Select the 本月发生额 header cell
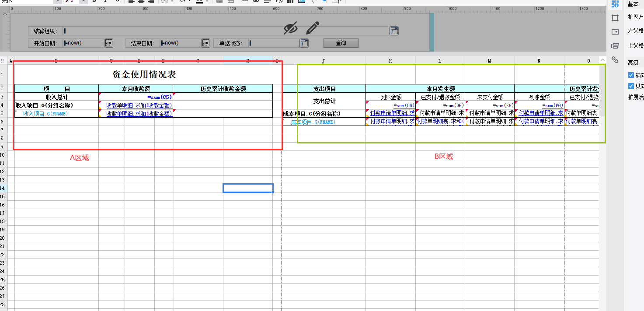This screenshot has height=311, width=644. (440, 89)
